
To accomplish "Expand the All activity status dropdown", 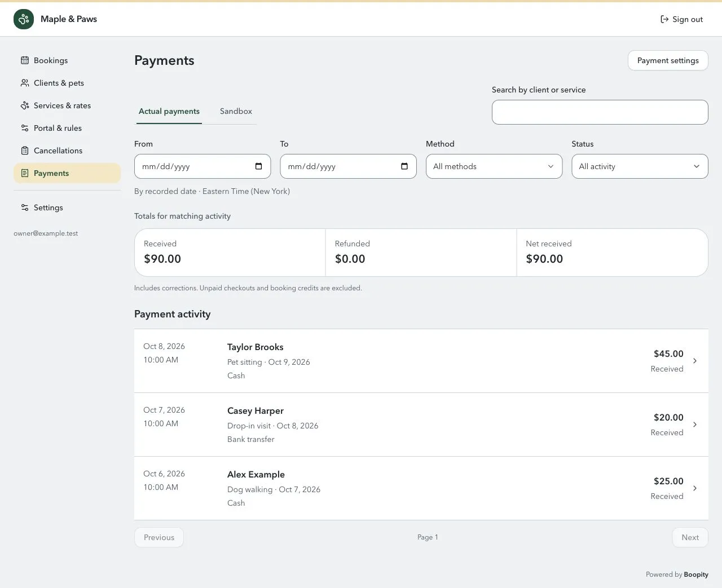I will click(x=640, y=166).
